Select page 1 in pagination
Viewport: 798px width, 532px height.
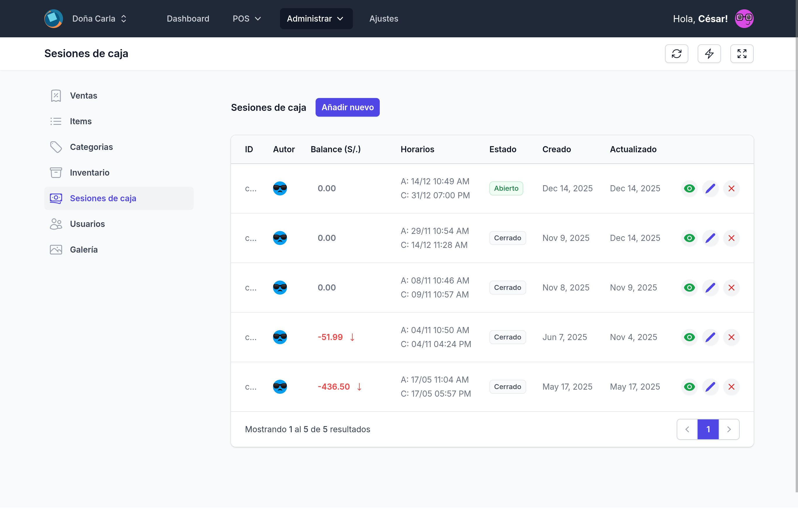[x=708, y=429]
